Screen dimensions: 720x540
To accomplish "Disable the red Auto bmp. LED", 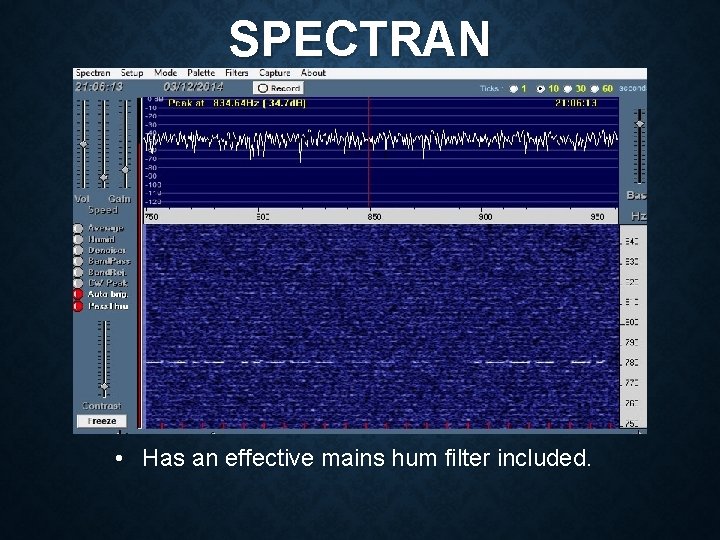I will [x=78, y=294].
